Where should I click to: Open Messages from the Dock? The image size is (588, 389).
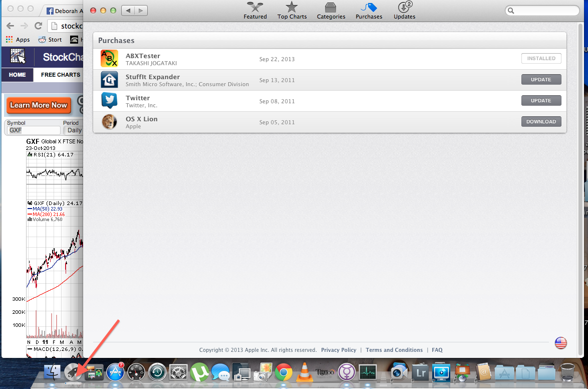click(x=220, y=372)
